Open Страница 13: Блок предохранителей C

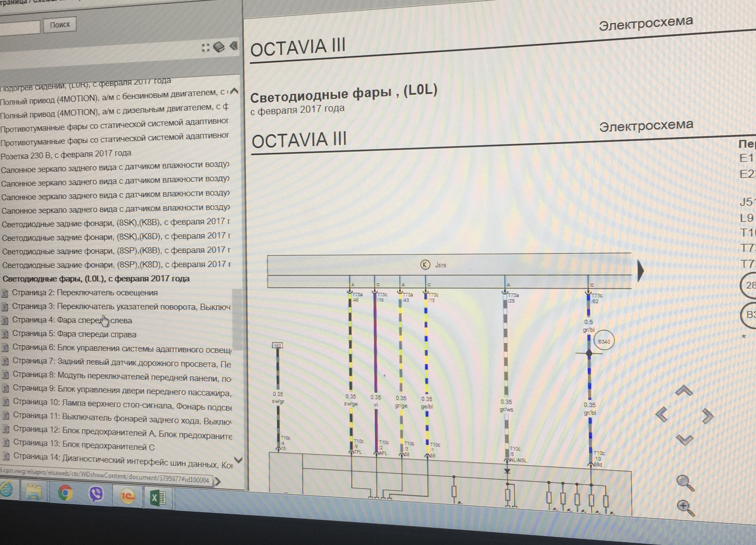pyautogui.click(x=84, y=445)
